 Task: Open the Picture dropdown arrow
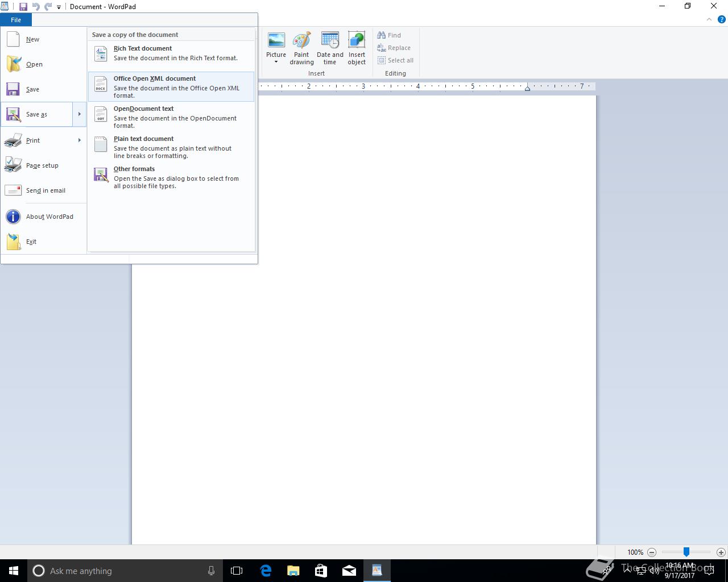[x=276, y=62]
